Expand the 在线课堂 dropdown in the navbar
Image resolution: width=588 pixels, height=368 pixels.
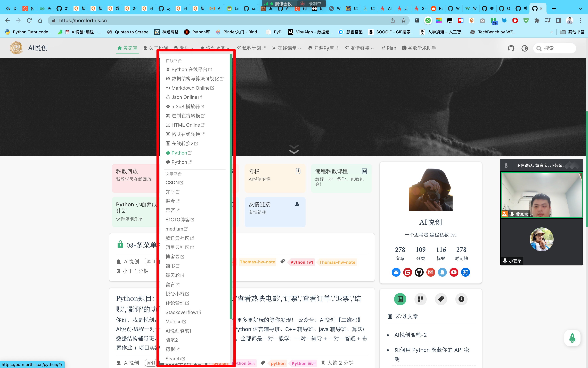click(x=287, y=48)
